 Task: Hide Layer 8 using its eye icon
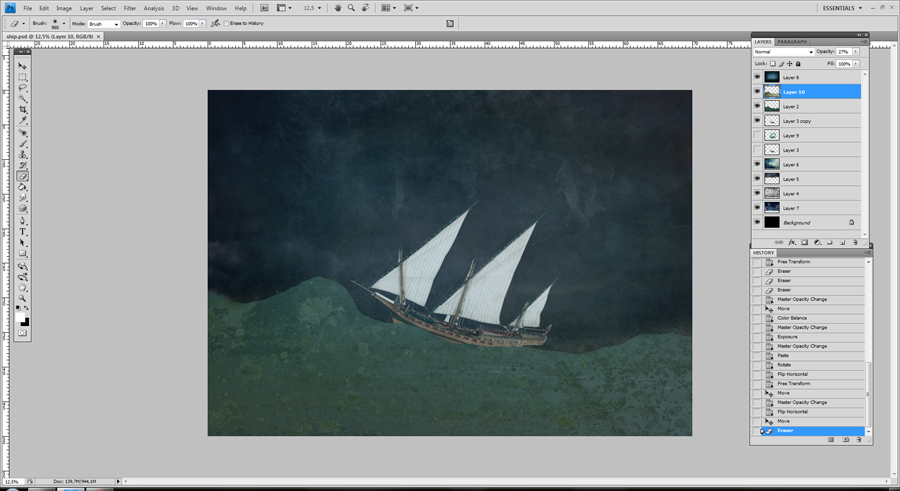pyautogui.click(x=757, y=77)
